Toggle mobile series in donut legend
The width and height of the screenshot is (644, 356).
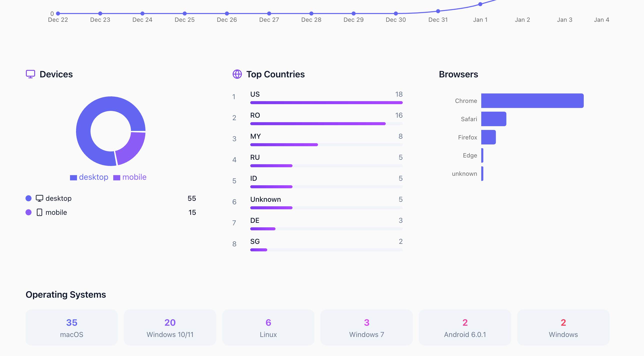(x=130, y=177)
